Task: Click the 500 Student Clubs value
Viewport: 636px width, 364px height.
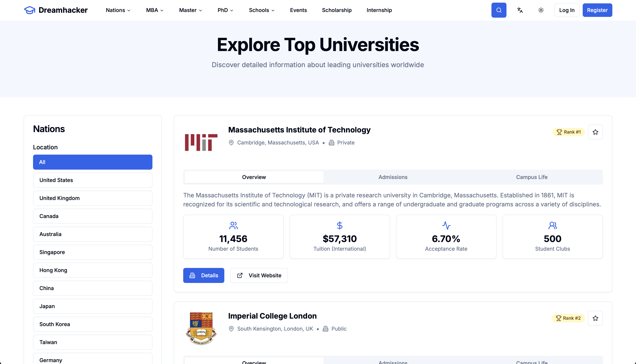Action: coord(552,239)
